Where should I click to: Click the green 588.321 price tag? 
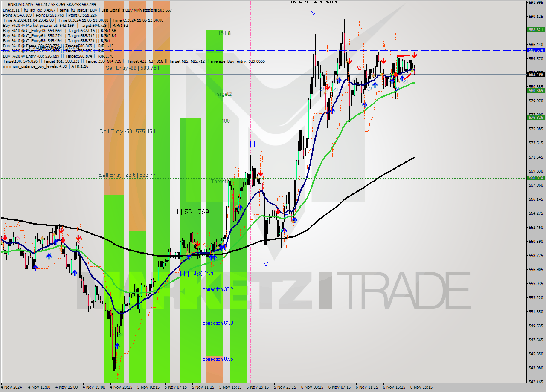pyautogui.click(x=536, y=30)
